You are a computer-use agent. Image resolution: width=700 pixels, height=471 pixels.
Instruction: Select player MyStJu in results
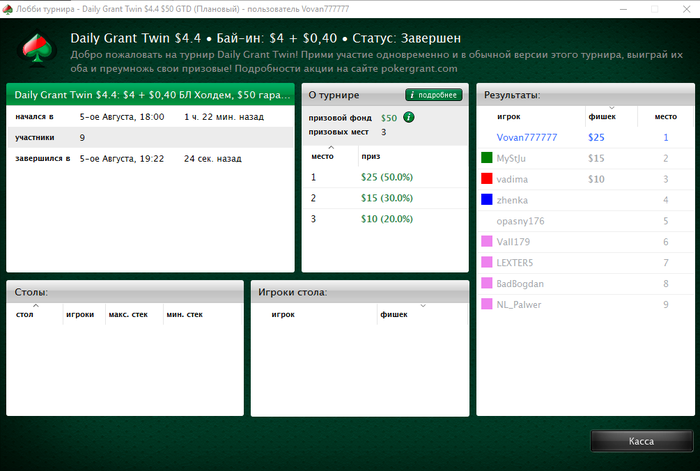(511, 158)
